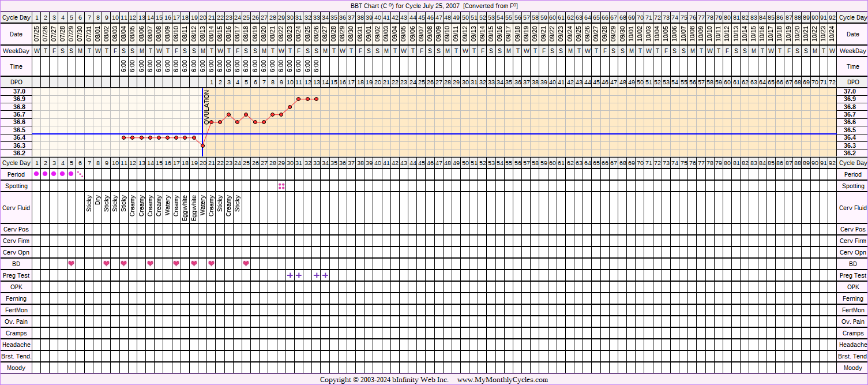Click the light period mark on cycle day 6
Image resolution: width=868 pixels, height=385 pixels.
coord(80,174)
